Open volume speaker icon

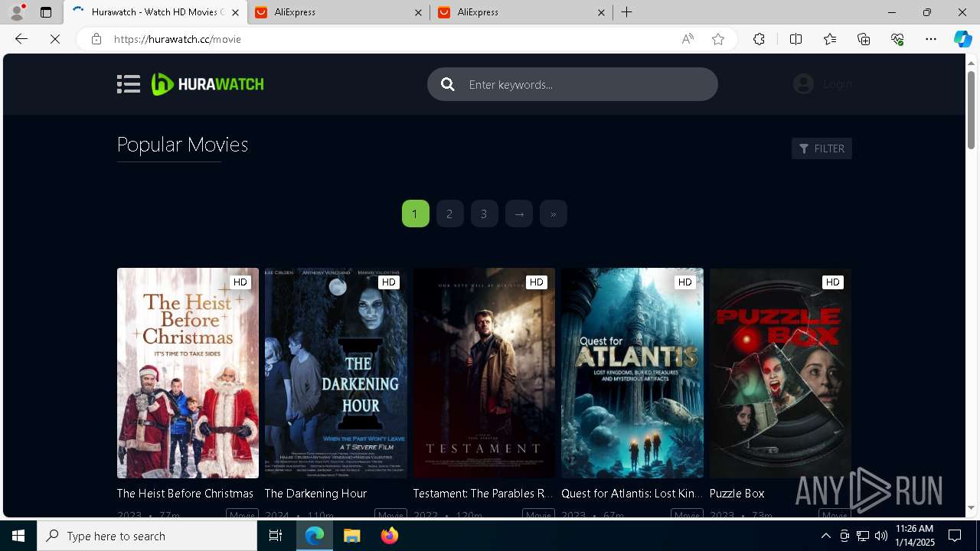881,536
